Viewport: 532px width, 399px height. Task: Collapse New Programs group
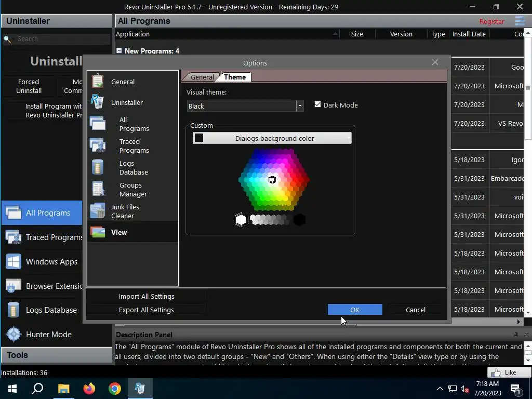[x=119, y=50]
